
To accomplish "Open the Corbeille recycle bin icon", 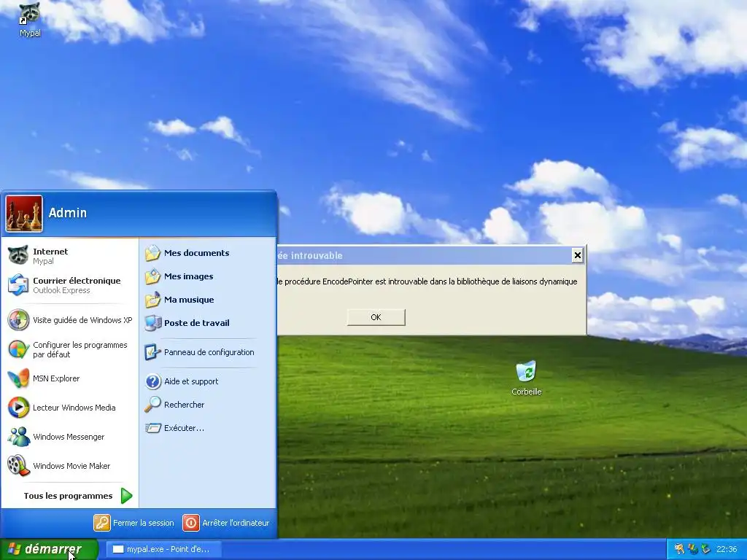I will click(x=526, y=371).
